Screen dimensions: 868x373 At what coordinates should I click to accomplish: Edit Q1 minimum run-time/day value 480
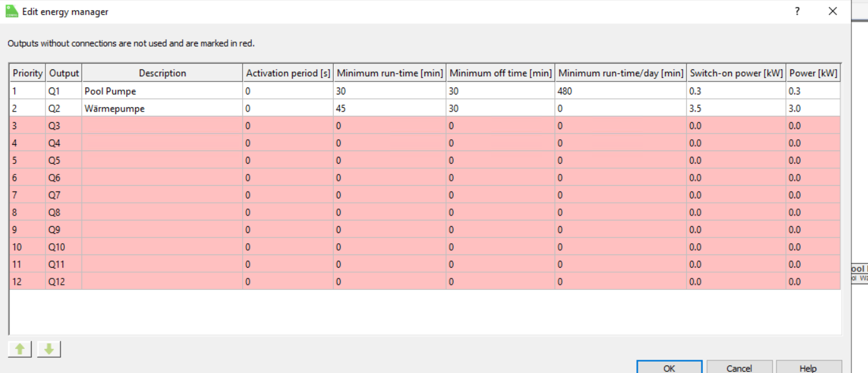621,91
